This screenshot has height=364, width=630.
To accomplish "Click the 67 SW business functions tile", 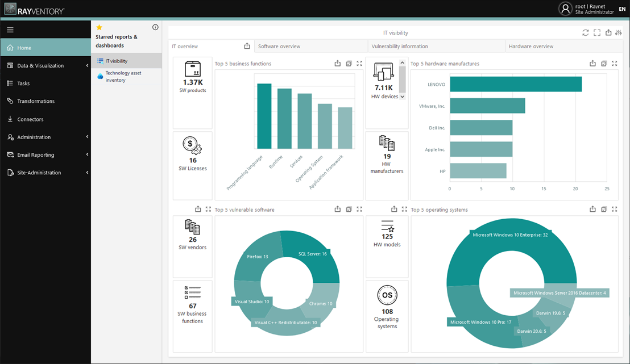I will (192, 316).
